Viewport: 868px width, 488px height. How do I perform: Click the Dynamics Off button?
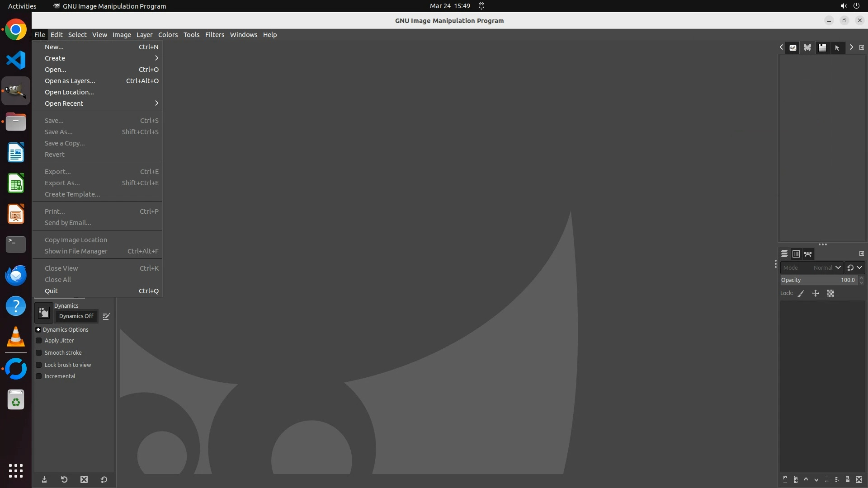76,316
